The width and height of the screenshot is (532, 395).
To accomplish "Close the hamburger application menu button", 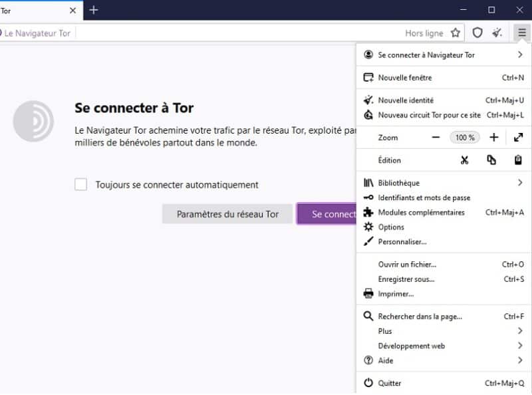I will pyautogui.click(x=522, y=33).
